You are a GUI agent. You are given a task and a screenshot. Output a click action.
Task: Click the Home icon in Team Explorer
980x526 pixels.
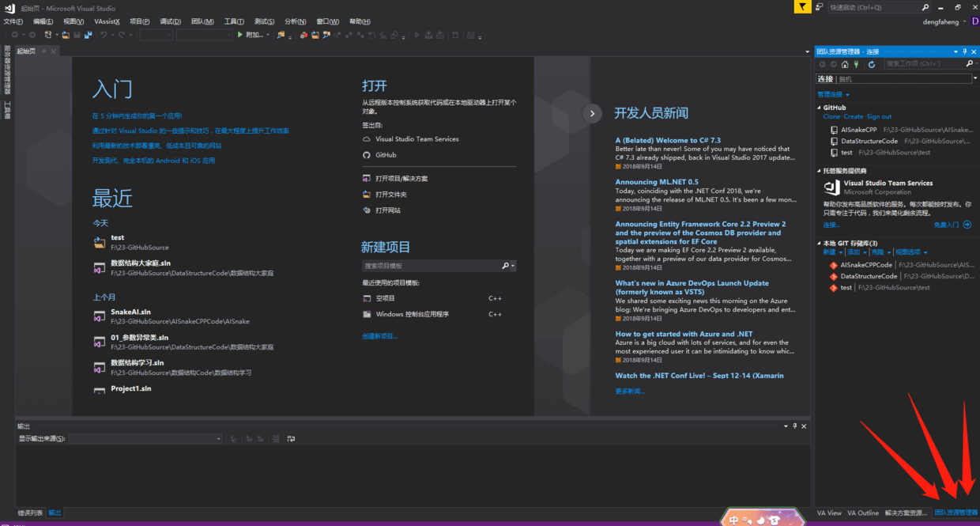845,64
